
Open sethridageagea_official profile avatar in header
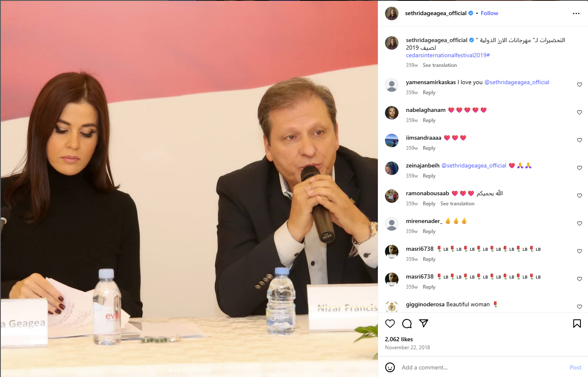(x=392, y=13)
